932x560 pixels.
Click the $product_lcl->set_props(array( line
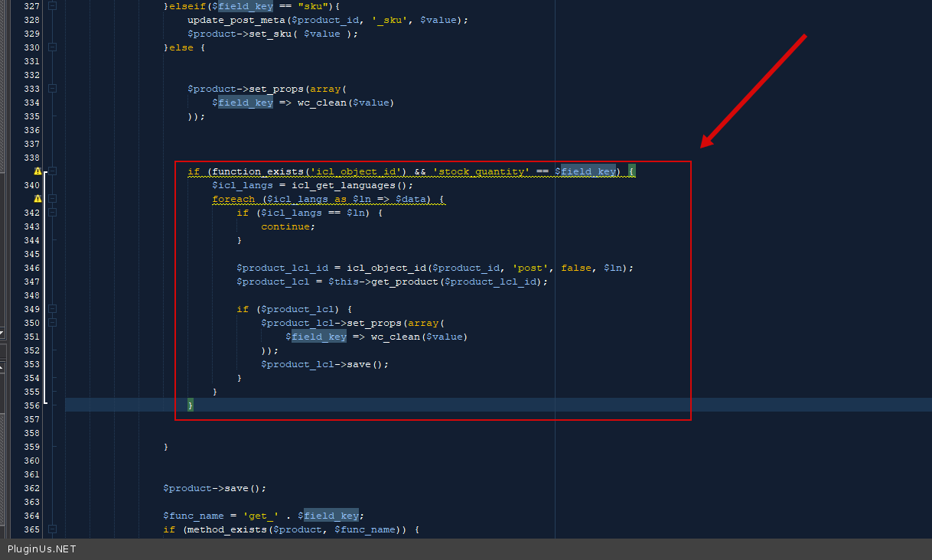tap(352, 323)
